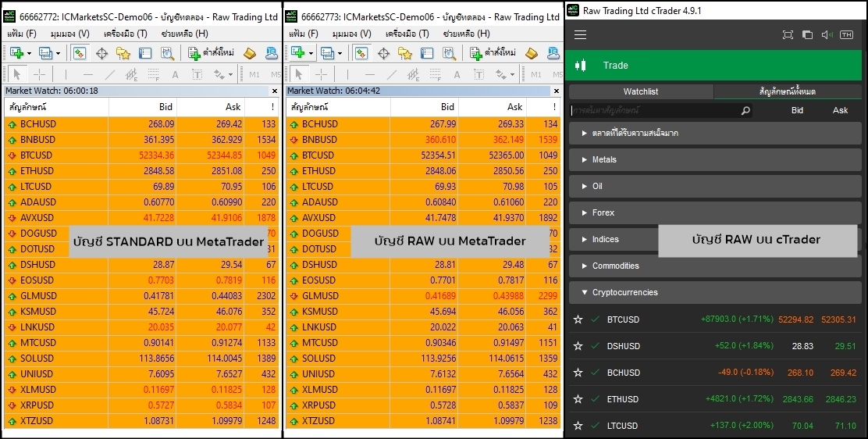Expand Oil group in cTrader
Viewport: 868px width, 439px height.
(715, 186)
